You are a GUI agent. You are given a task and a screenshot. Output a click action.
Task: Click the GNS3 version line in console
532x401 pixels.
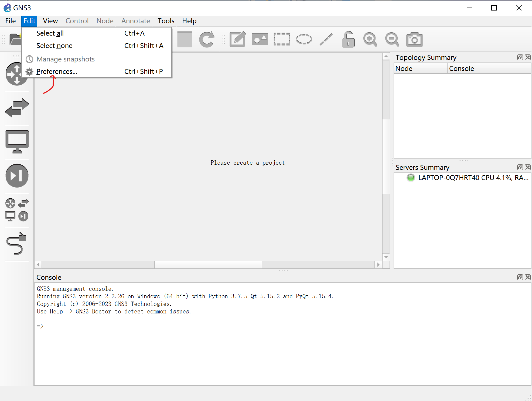pos(185,296)
